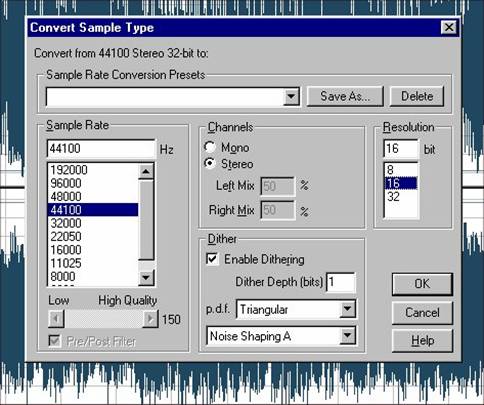Click the quality slider track
The image size is (484, 405).
103,319
